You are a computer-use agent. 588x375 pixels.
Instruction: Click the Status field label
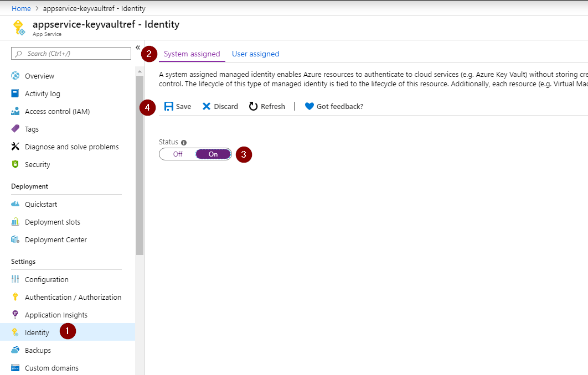click(168, 142)
